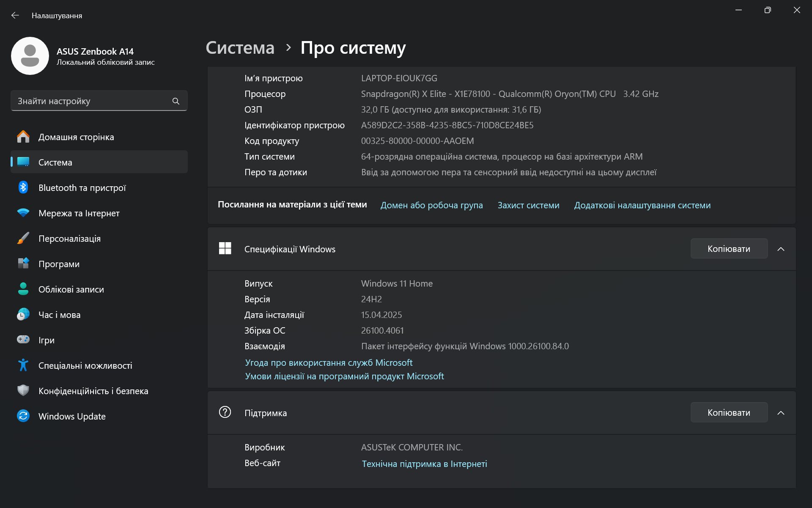Click the back arrow icon
The height and width of the screenshot is (508, 812).
click(x=15, y=16)
